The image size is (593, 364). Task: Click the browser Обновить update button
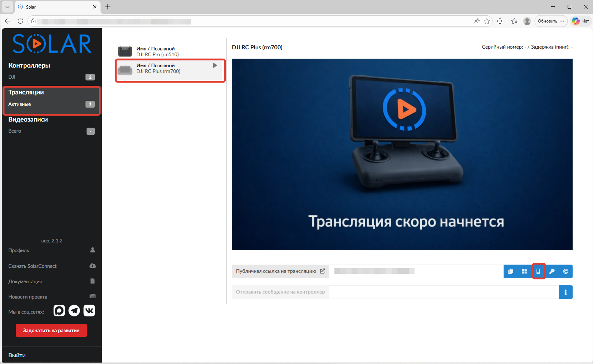(551, 21)
